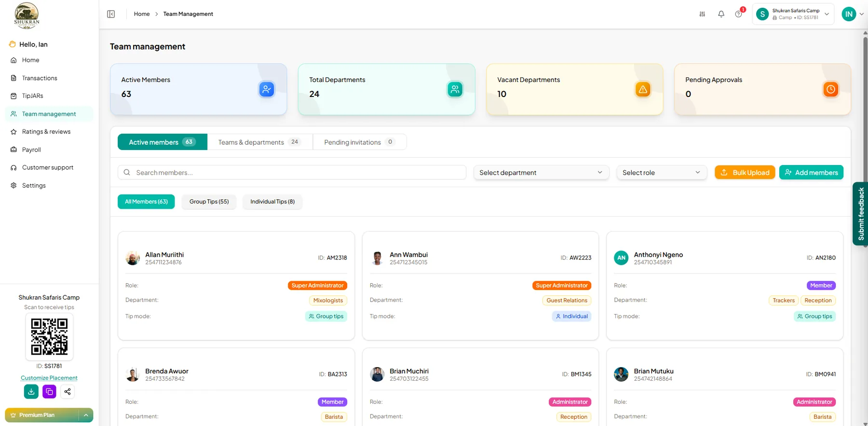Click the Customer support headset icon
868x426 pixels.
[x=14, y=167]
